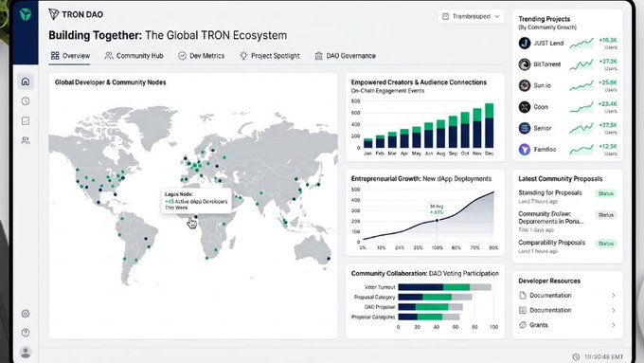This screenshot has width=644, height=363.
Task: Click the TRON DAO triangle logo
Action: [x=54, y=14]
